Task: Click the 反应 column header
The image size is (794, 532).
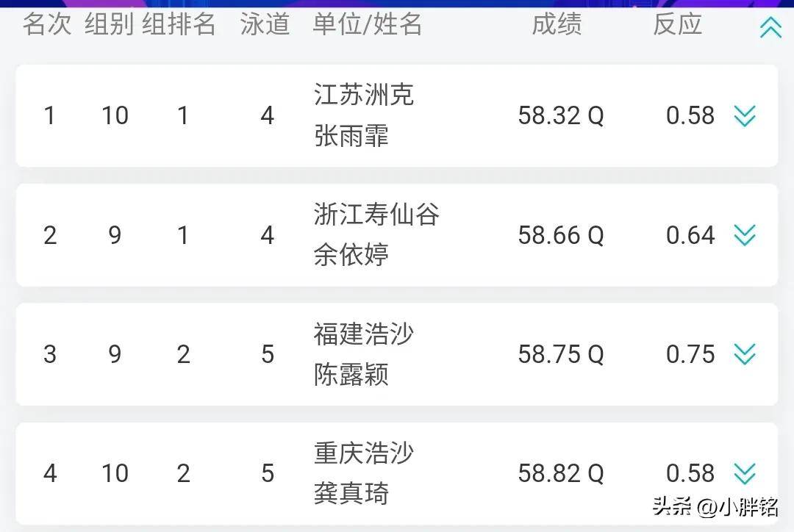Action: [678, 24]
